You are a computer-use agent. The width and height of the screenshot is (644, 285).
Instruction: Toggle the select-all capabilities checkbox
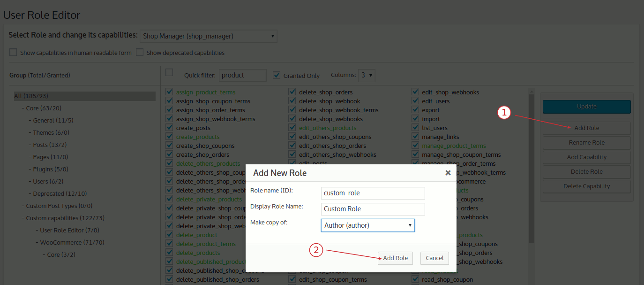pyautogui.click(x=169, y=72)
